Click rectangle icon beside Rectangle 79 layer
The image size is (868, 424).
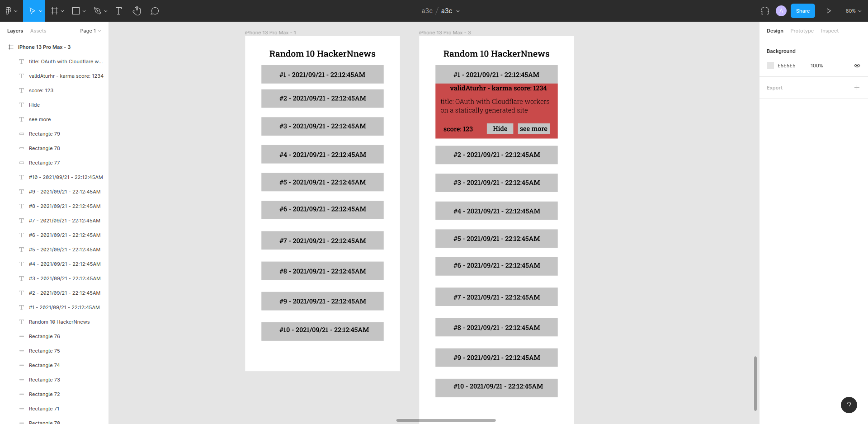click(x=21, y=134)
